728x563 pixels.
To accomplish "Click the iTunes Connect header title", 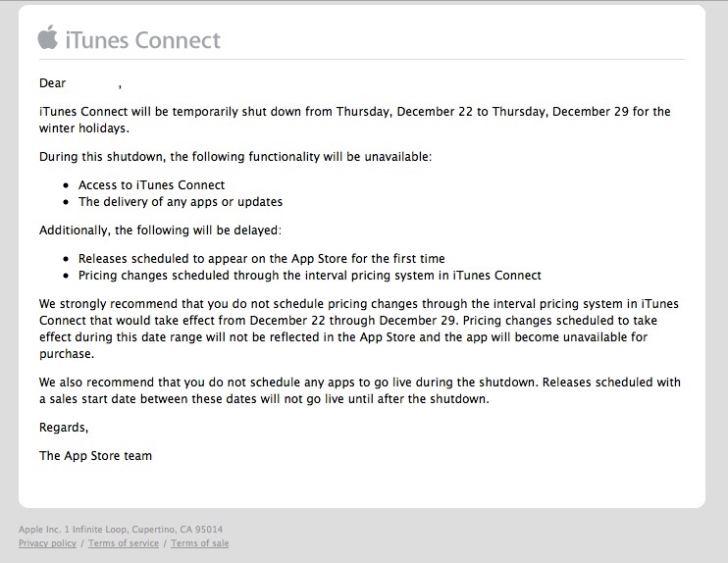I will coord(143,40).
